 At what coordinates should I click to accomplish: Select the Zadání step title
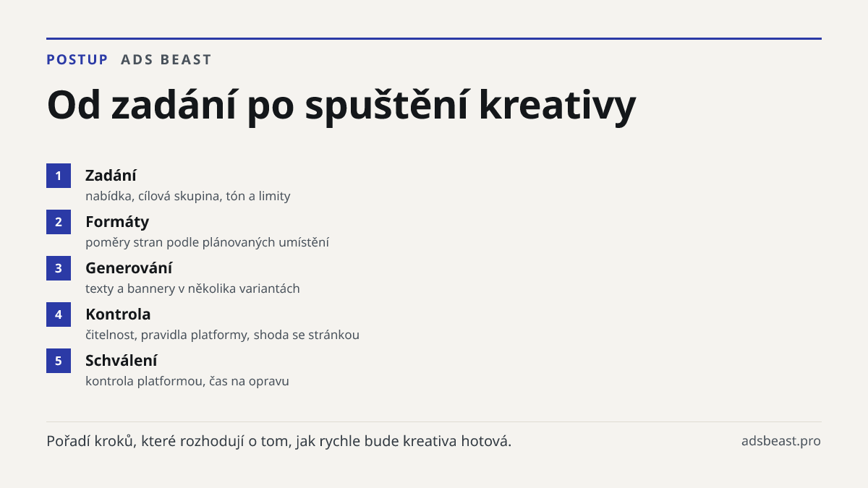[111, 176]
